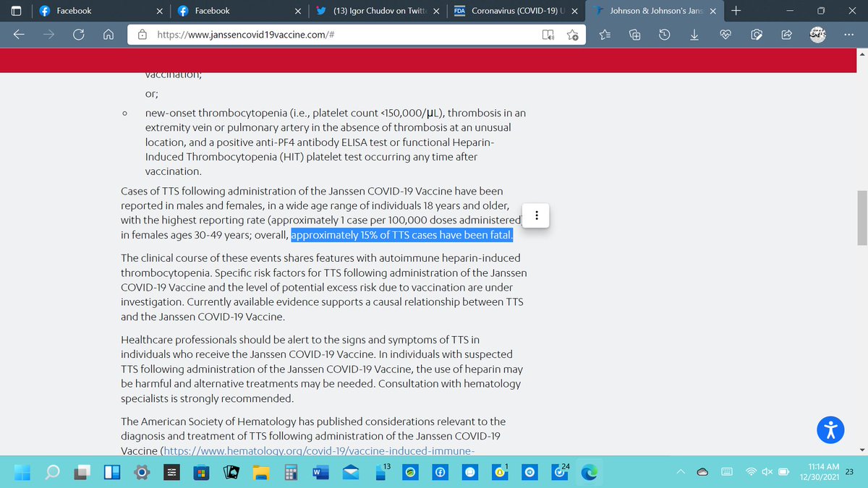Screen dimensions: 868x488
Task: Close the FDA Coronavirus tab
Action: 574,11
